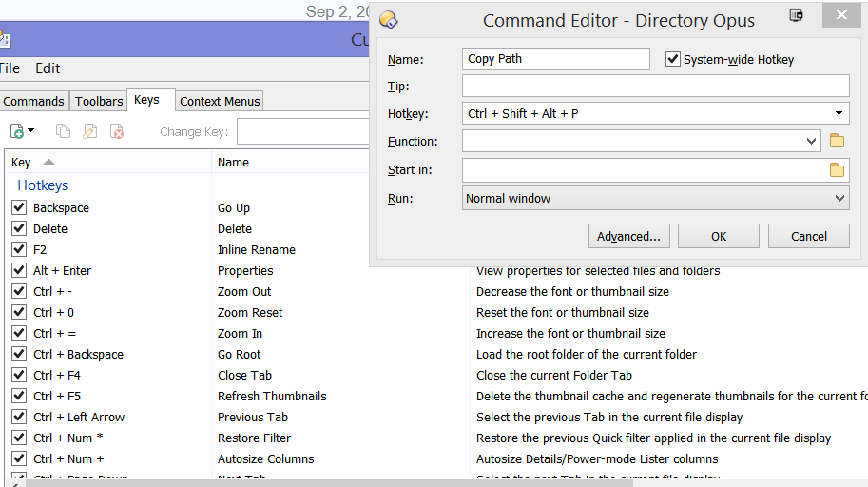Uncheck the Ctrl + Num + checkbox
Image resolution: width=868 pixels, height=487 pixels.
click(19, 458)
